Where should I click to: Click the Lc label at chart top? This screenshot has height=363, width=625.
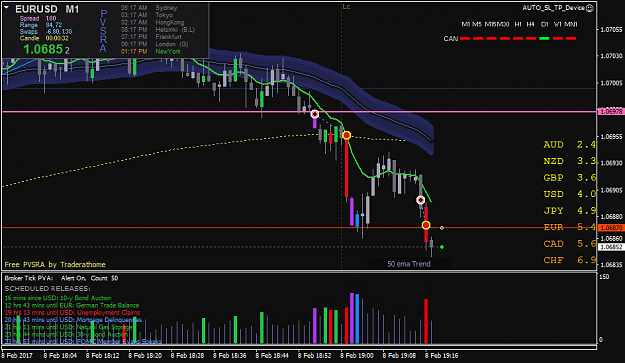coord(346,7)
